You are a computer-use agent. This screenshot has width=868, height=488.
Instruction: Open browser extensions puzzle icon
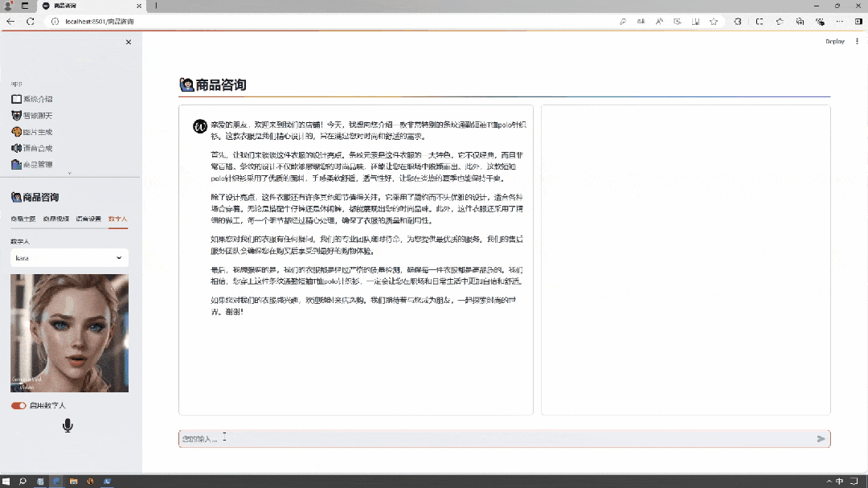click(x=738, y=22)
